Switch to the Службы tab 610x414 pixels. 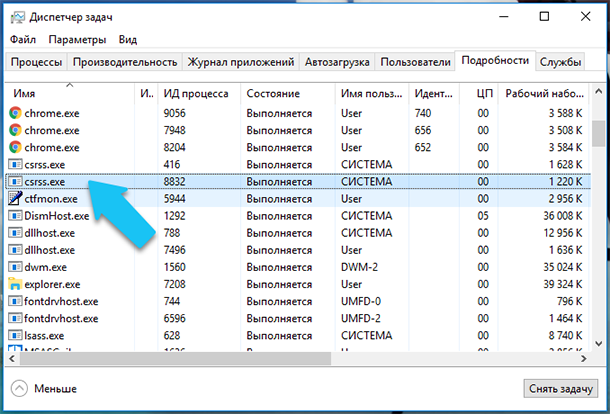560,62
